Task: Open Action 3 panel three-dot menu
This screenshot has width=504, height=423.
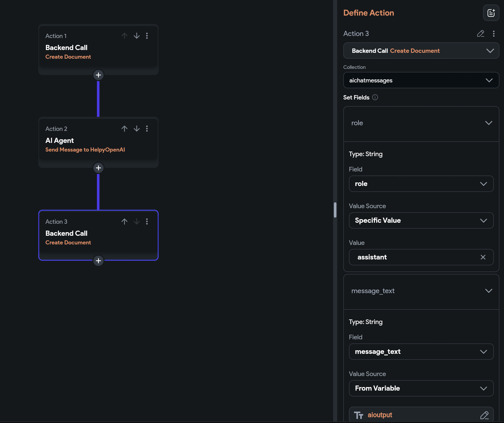Action: coord(494,34)
